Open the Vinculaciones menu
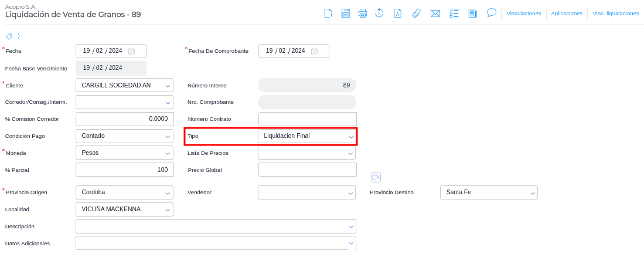The width and height of the screenshot is (644, 257). 523,13
